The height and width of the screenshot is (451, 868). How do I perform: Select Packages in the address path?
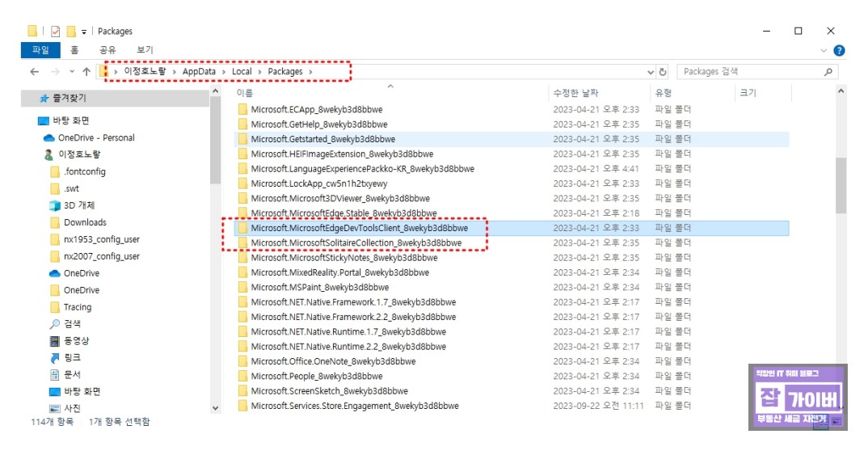[285, 71]
